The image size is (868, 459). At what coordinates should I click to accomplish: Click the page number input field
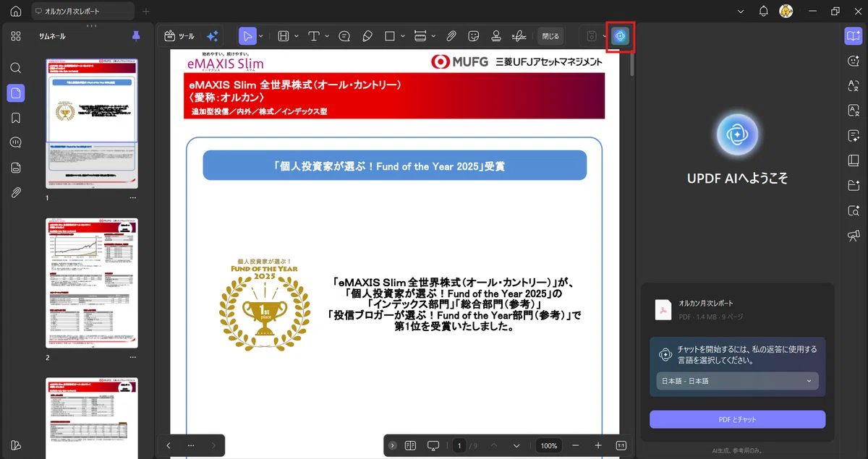tap(459, 445)
